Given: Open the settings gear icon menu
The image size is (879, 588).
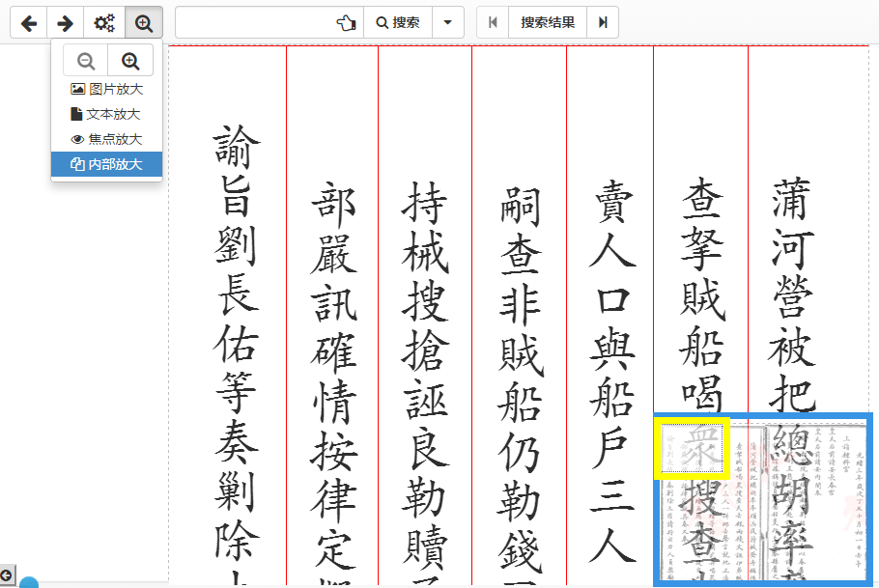Looking at the screenshot, I should pos(105,22).
